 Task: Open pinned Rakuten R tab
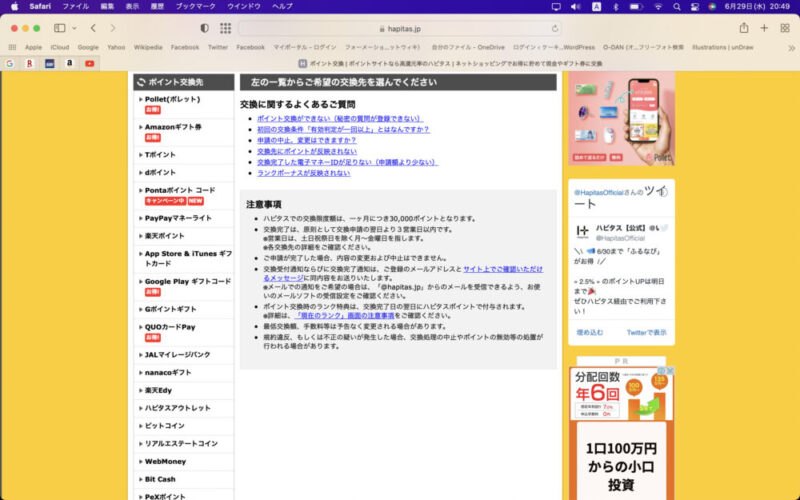coord(30,63)
